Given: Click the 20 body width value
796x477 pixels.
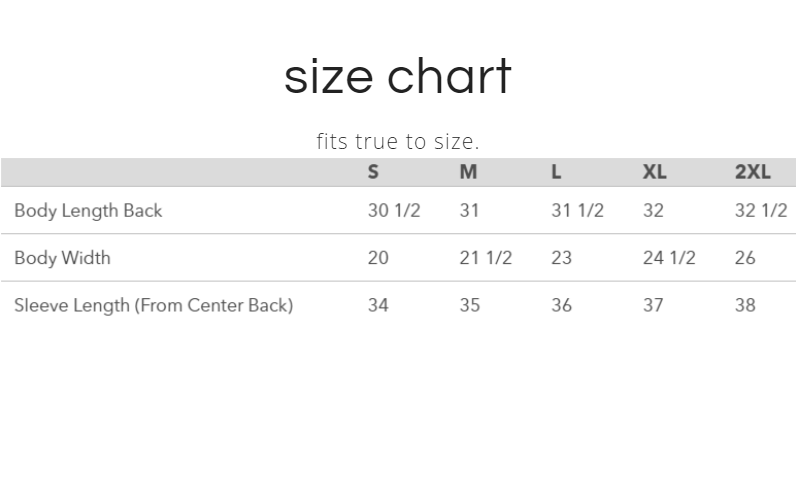Looking at the screenshot, I should [x=378, y=258].
